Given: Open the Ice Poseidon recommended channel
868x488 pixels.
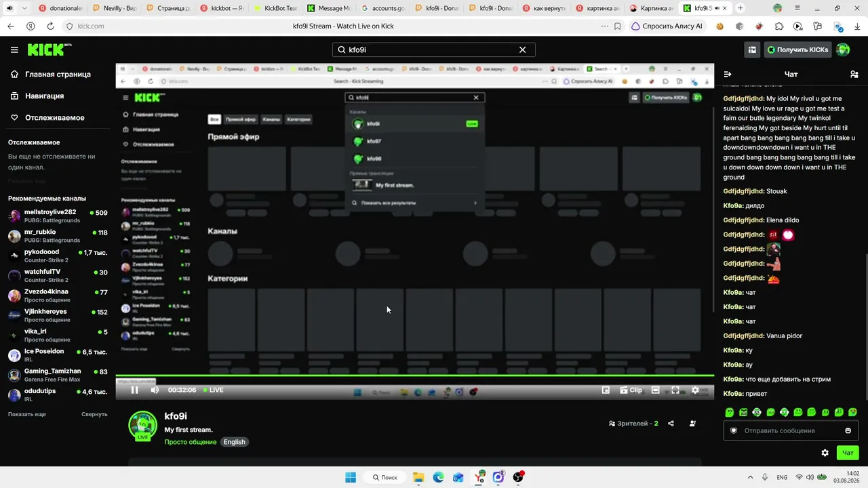Looking at the screenshot, I should [x=58, y=355].
